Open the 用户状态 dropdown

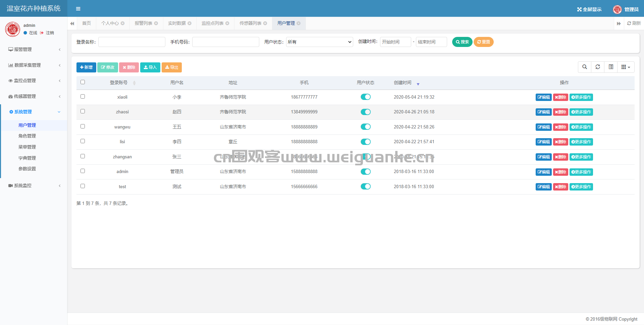tap(320, 42)
